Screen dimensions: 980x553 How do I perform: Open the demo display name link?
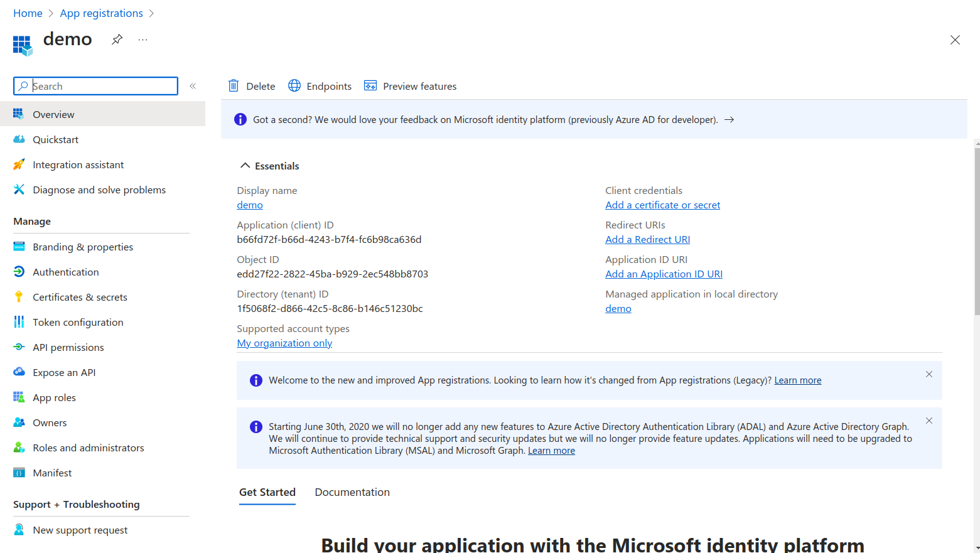pos(250,205)
